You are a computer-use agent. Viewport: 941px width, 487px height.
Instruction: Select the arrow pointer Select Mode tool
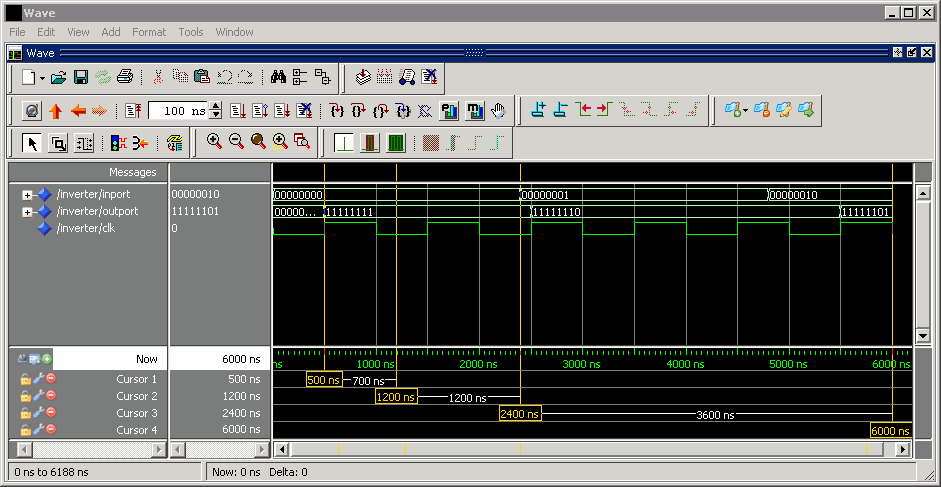point(32,143)
